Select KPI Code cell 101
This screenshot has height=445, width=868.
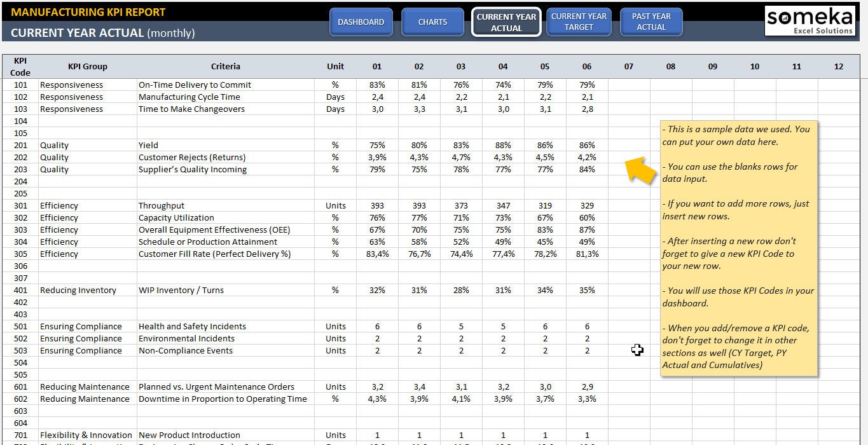pos(20,84)
